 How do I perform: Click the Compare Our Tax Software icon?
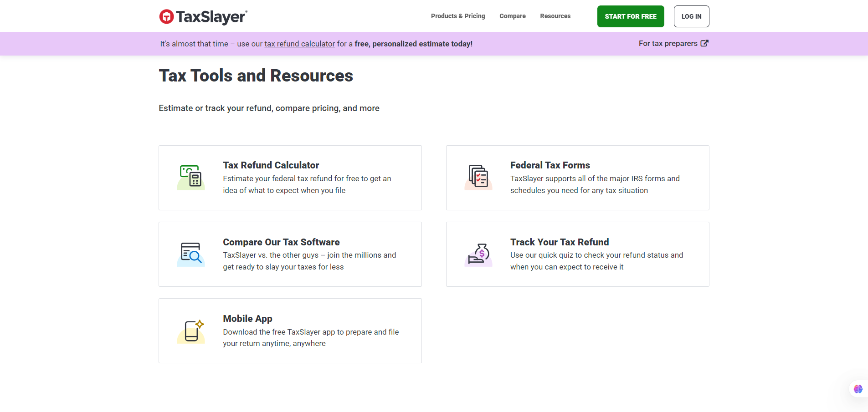[x=191, y=254]
